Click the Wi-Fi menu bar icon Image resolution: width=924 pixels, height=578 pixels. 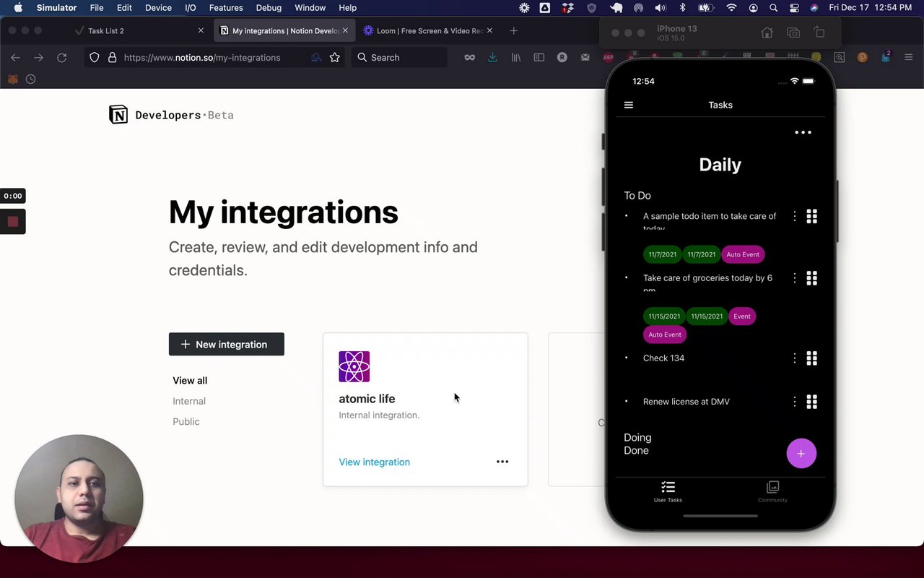point(732,8)
